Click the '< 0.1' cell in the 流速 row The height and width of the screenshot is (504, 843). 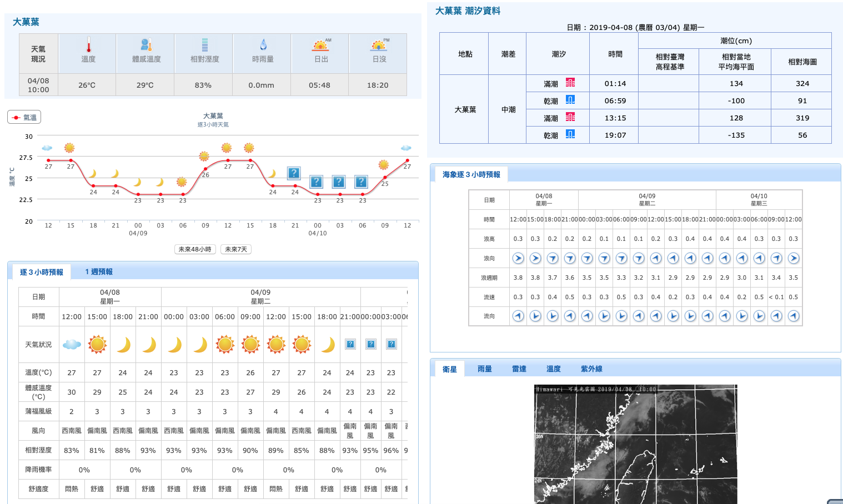[776, 297]
